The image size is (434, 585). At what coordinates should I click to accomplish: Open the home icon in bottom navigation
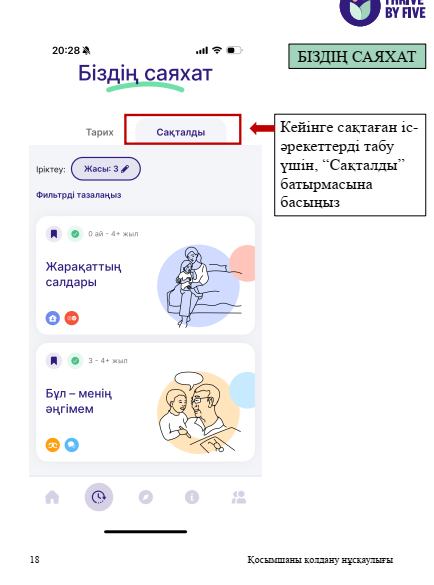52,497
